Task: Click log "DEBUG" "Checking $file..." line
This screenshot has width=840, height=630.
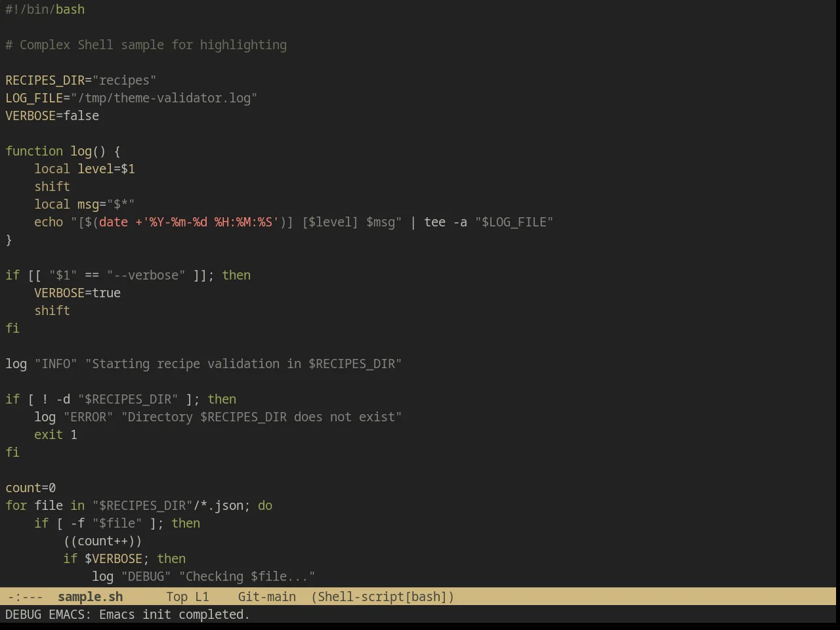Action: click(203, 577)
